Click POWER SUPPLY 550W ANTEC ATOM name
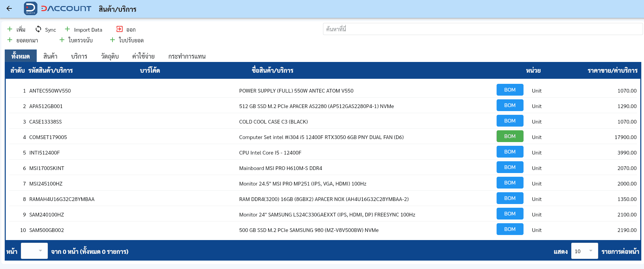This screenshot has width=644, height=269. [x=296, y=91]
